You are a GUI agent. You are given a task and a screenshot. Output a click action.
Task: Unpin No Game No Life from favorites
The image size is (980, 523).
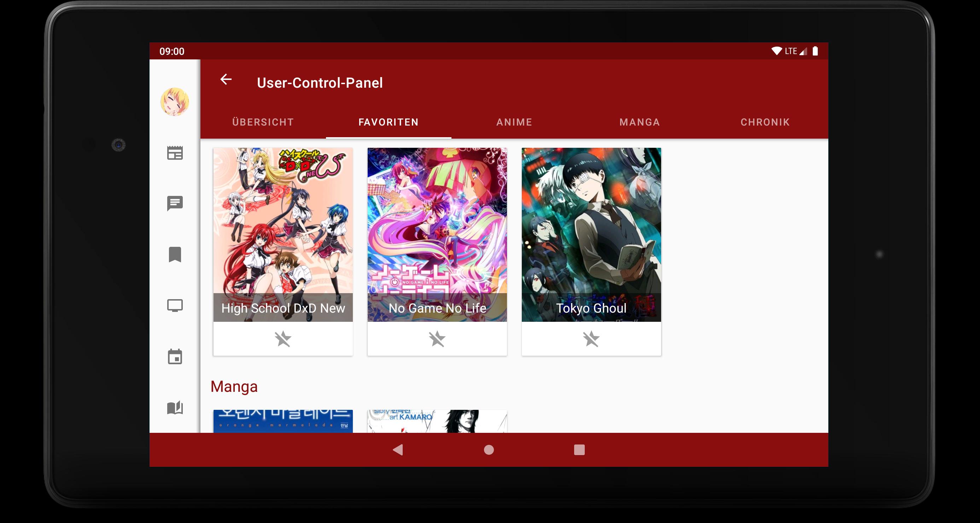click(x=437, y=339)
